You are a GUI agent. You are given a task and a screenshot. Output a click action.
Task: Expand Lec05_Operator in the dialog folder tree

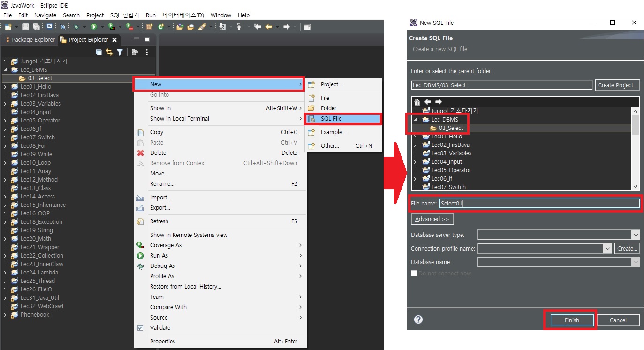(x=415, y=170)
